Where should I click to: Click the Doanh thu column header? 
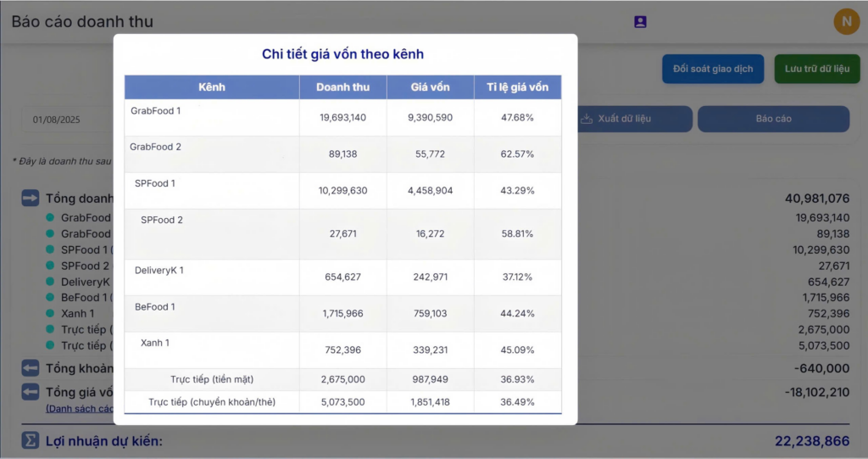click(342, 87)
